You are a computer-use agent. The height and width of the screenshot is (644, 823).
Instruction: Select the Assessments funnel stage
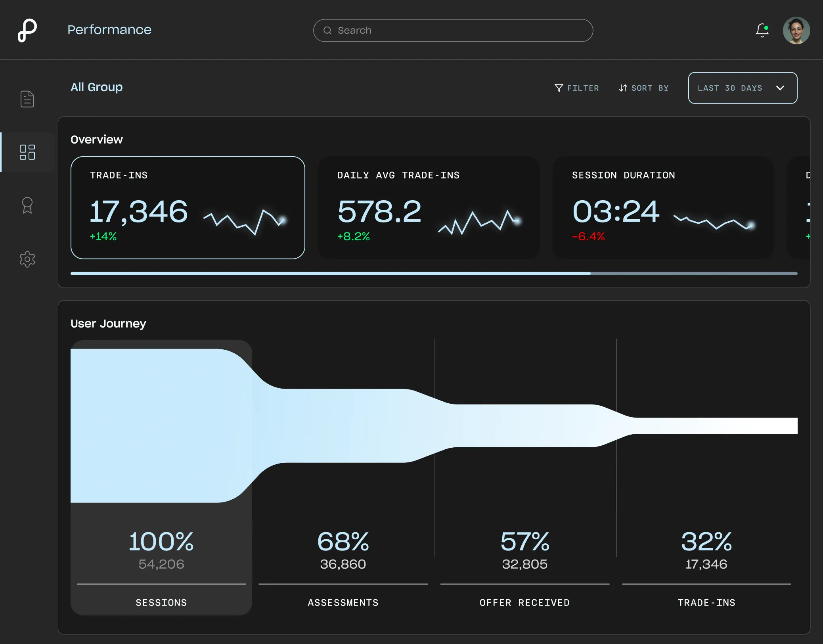tap(343, 555)
